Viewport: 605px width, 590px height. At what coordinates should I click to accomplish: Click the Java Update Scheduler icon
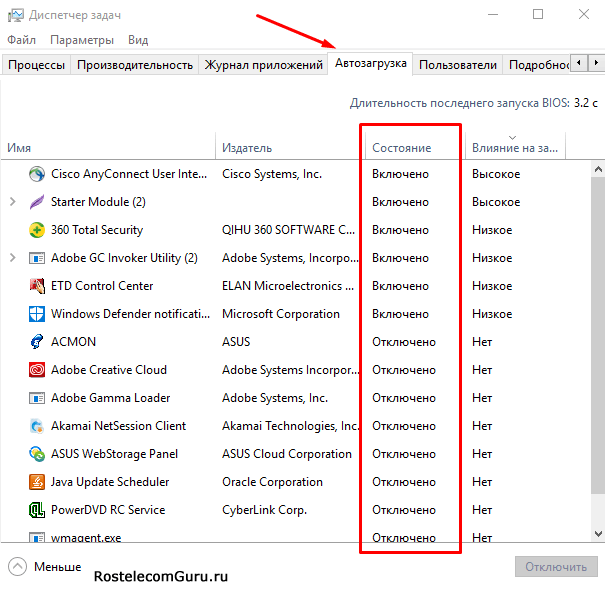[x=37, y=482]
